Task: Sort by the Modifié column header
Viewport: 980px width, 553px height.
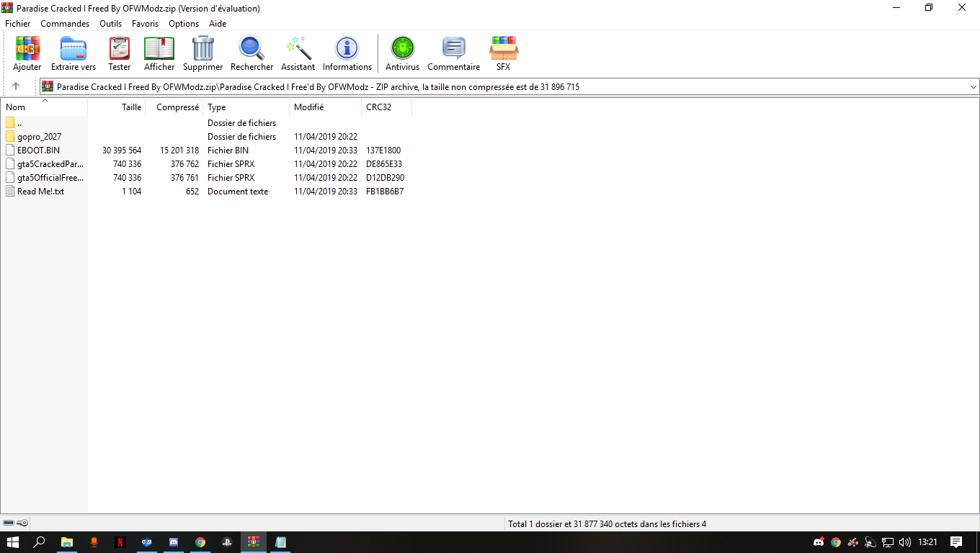Action: click(x=326, y=107)
